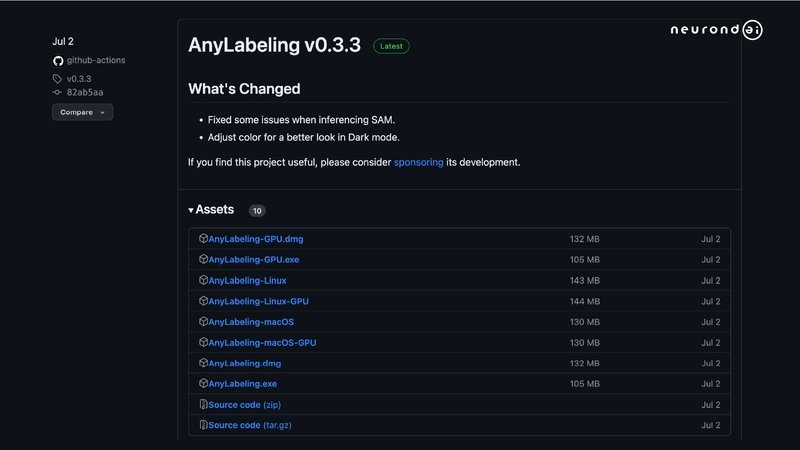Click the zip file icon beside Source code (zip)
The image size is (800, 450).
(203, 404)
